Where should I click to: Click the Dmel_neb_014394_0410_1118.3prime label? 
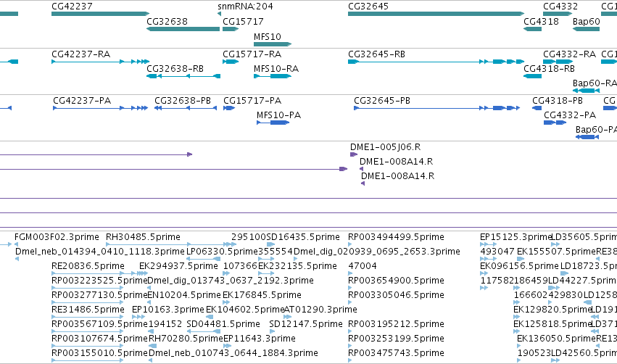[100, 251]
